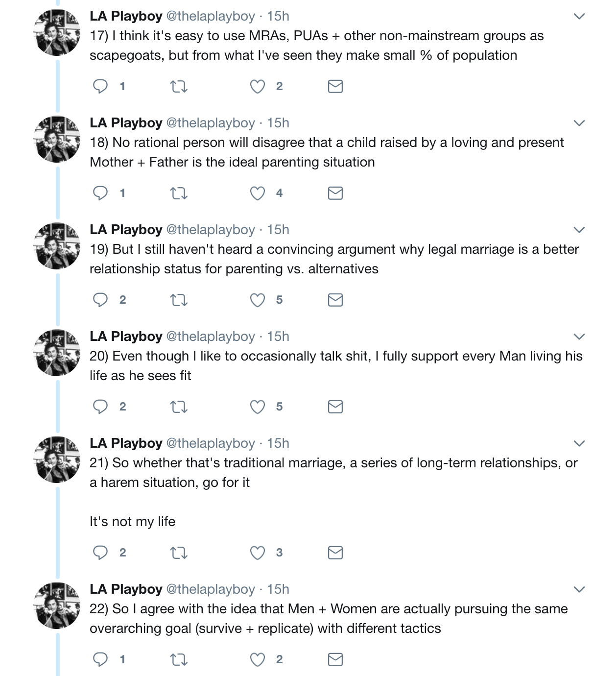Open the 15h timestamp of tweet 19
This screenshot has height=676, width=616.
click(x=278, y=230)
